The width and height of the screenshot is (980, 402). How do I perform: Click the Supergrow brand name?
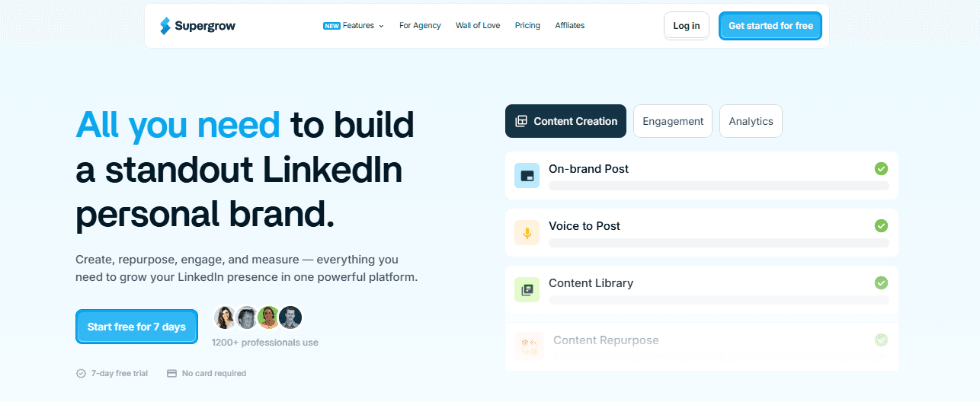pyautogui.click(x=205, y=26)
